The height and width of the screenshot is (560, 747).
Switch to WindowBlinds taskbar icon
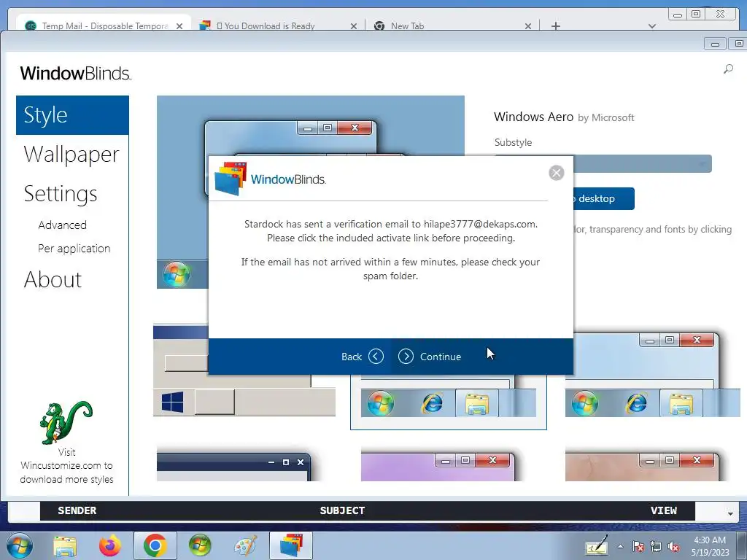point(291,545)
